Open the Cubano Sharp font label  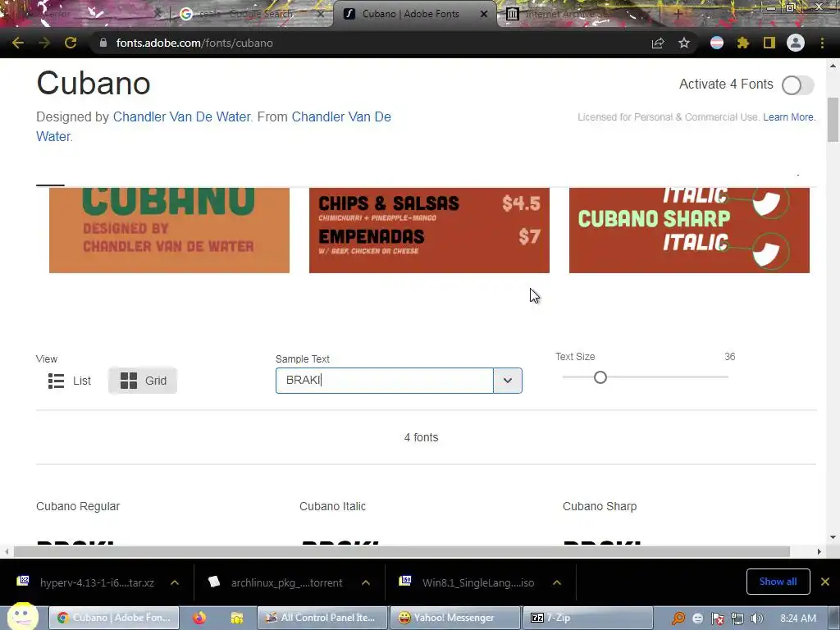[600, 506]
